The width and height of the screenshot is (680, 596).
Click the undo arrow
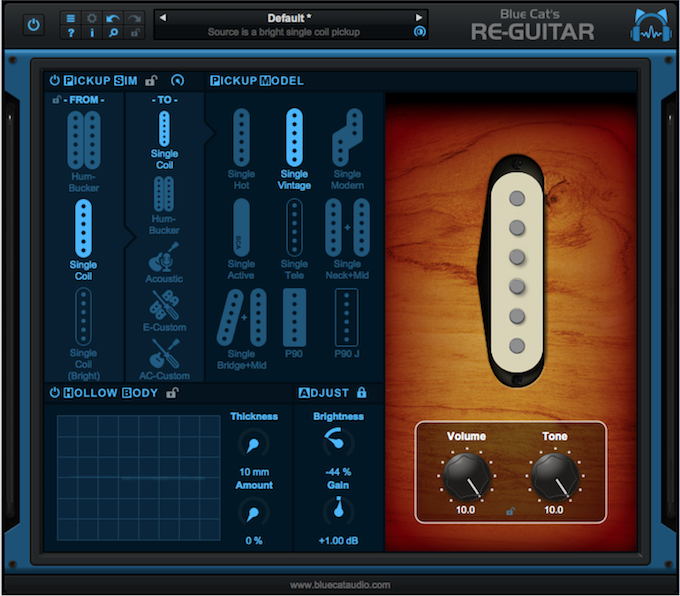coord(113,18)
